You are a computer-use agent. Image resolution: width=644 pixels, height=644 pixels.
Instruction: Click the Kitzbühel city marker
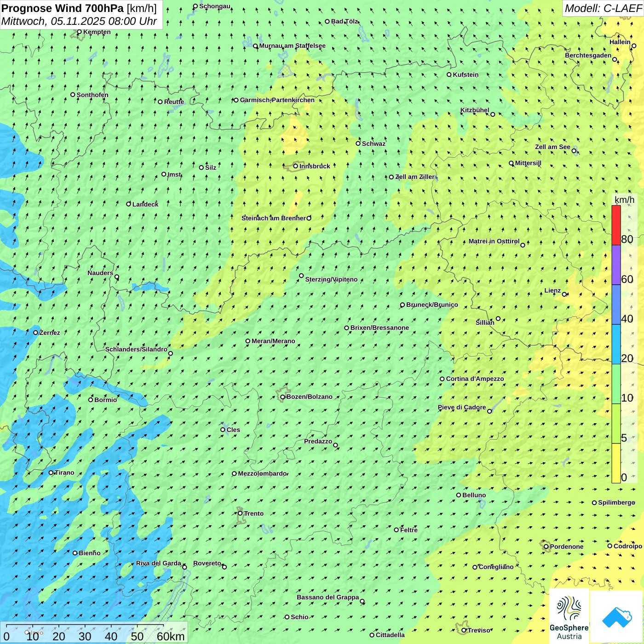point(493,115)
